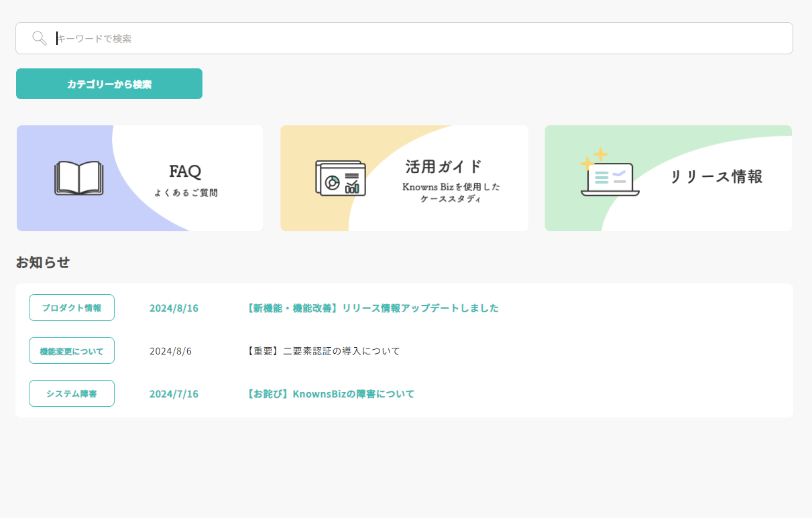
Task: Select the プロダクト情報 category tag
Action: point(71,308)
